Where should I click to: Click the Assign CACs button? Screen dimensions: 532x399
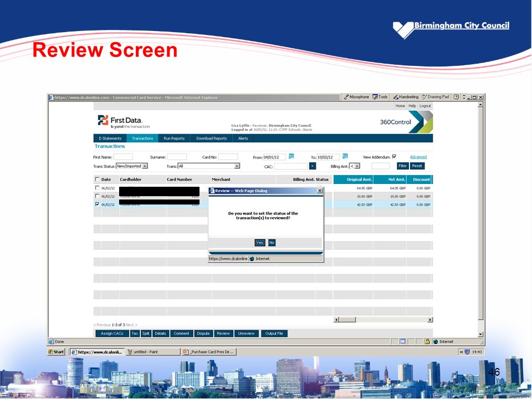point(112,334)
